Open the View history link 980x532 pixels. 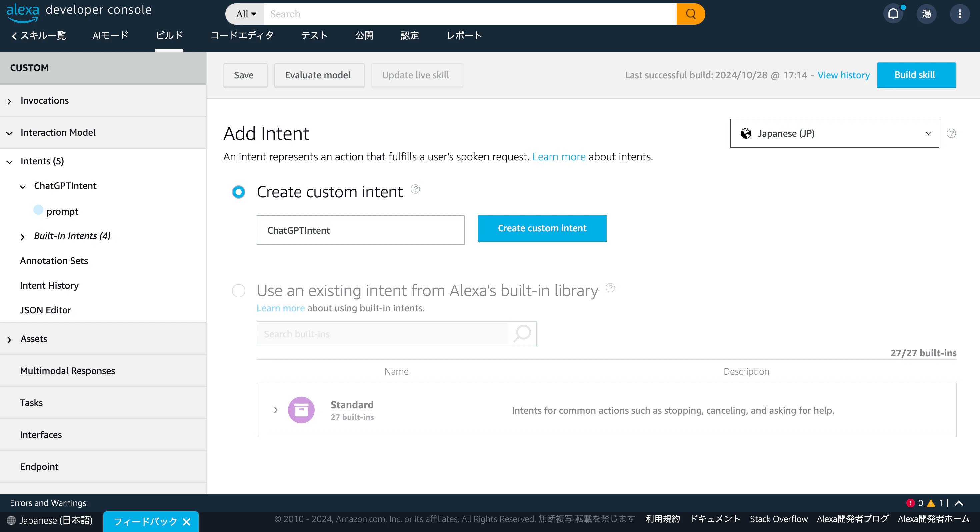tap(843, 75)
